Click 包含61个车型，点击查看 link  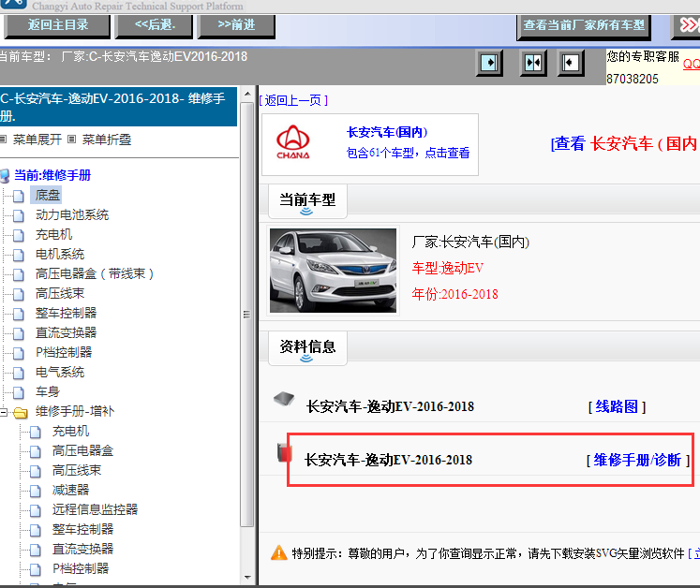(408, 153)
